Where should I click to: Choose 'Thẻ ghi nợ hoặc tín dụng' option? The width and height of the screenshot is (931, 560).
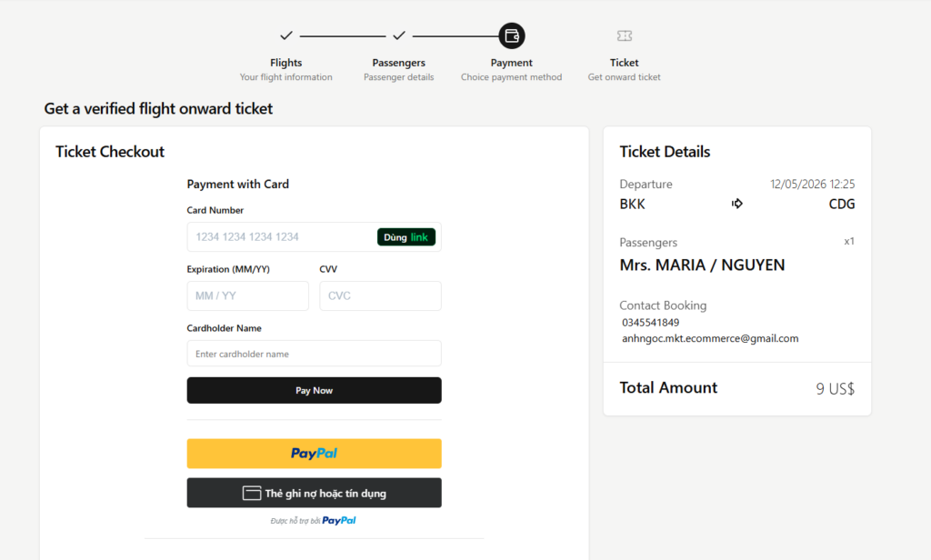pyautogui.click(x=314, y=492)
